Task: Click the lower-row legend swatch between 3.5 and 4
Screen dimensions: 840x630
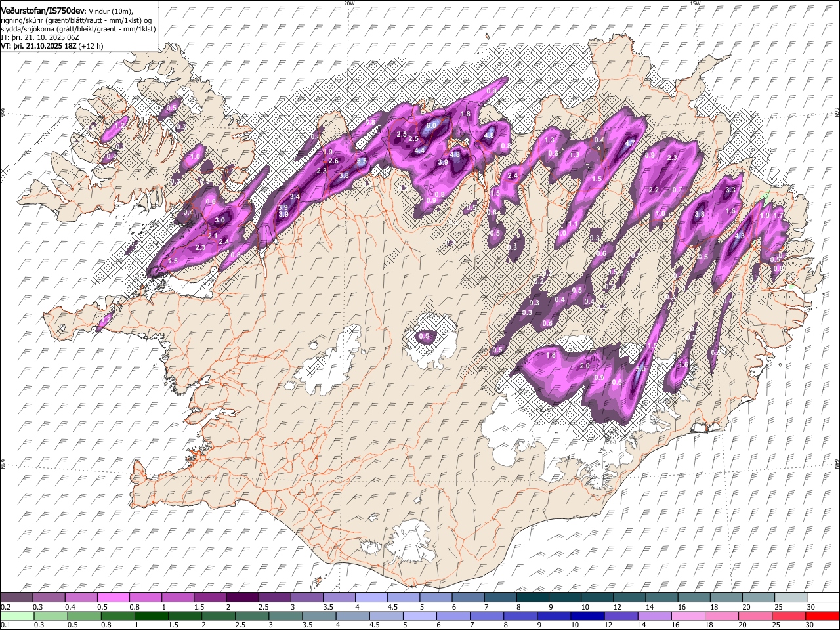Action: (319, 616)
